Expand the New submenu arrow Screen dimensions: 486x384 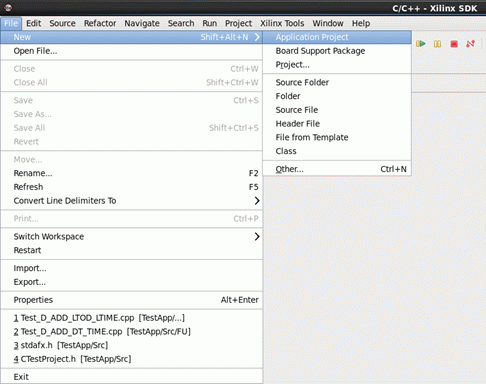click(x=257, y=37)
